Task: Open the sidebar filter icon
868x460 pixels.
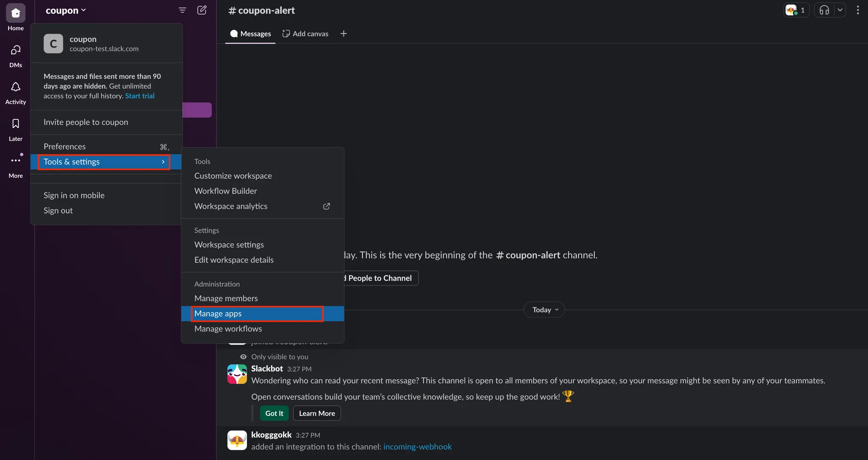Action: (182, 10)
